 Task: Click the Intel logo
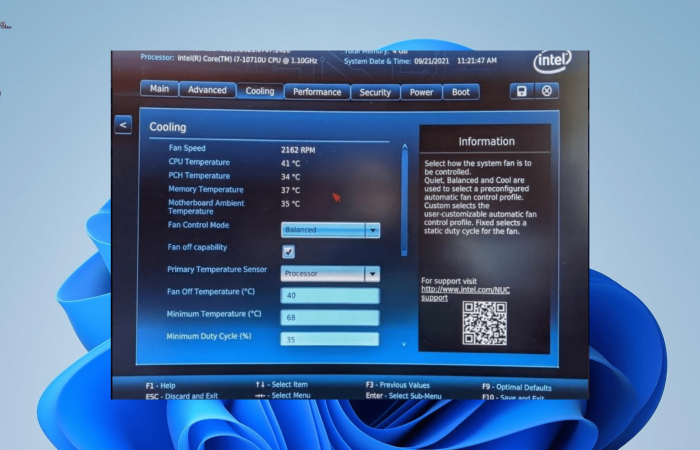552,61
